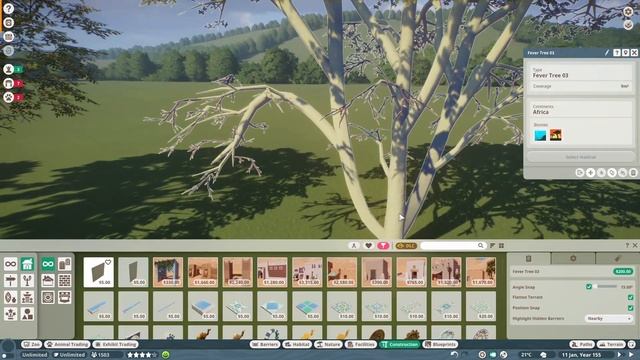640x360 pixels.
Task: Open the sort order icon next to search
Action: click(x=492, y=245)
